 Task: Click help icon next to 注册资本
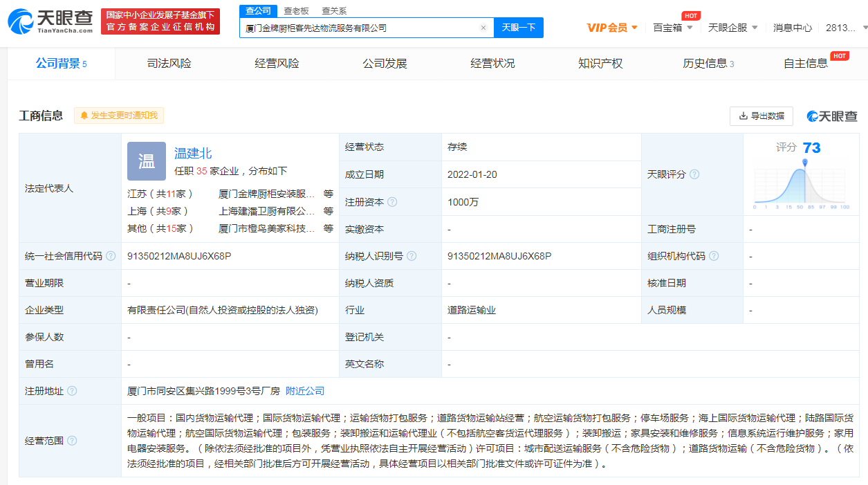[x=392, y=202]
